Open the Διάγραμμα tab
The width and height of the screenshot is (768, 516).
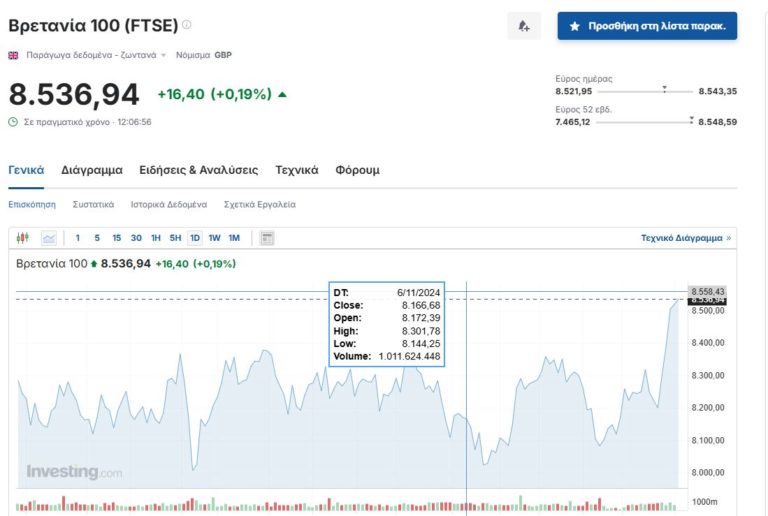click(x=91, y=170)
